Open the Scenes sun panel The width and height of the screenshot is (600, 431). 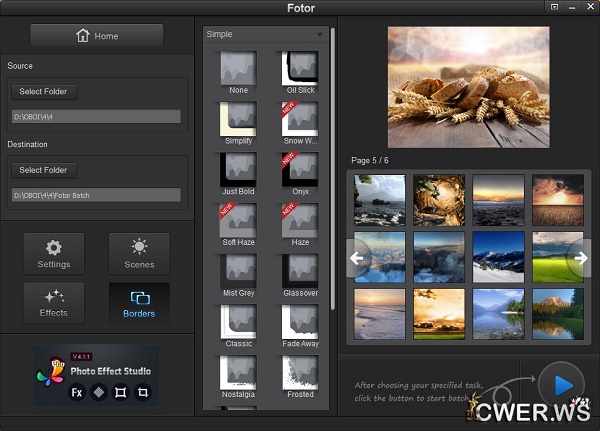point(139,253)
